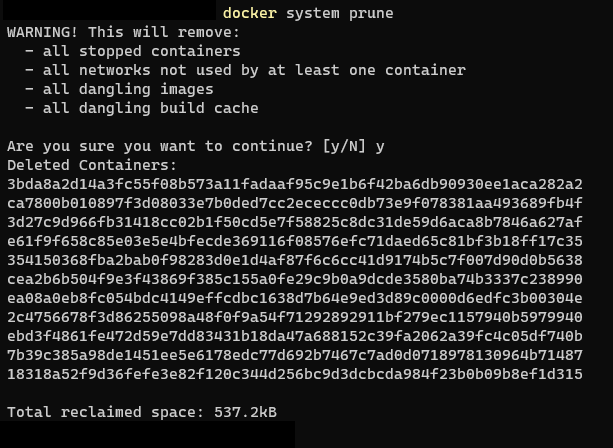Click the container ID starting with 18318a52
The width and height of the screenshot is (613, 448).
(295, 374)
